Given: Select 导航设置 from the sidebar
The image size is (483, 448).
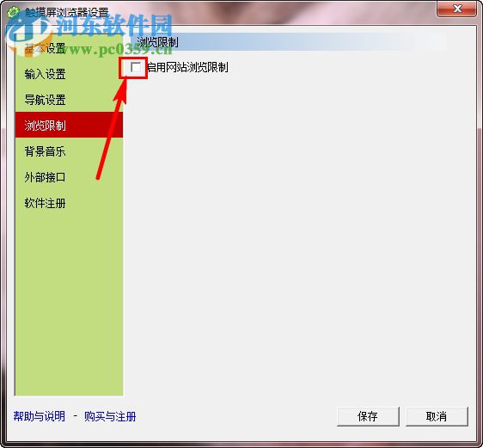Looking at the screenshot, I should (x=69, y=100).
